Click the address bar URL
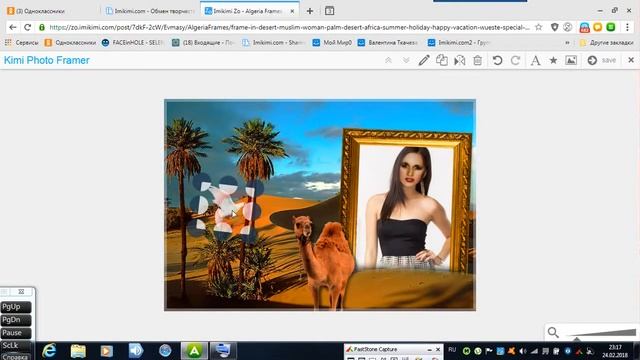 (289, 27)
